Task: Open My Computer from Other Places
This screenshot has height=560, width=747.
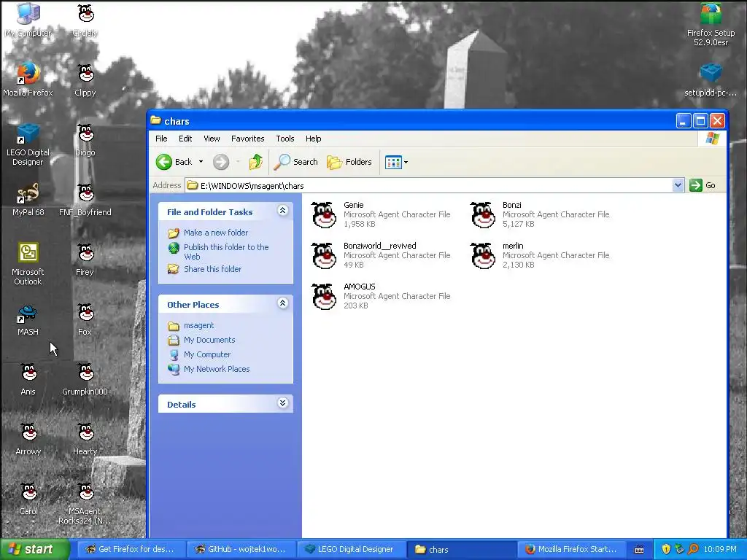Action: pos(207,355)
